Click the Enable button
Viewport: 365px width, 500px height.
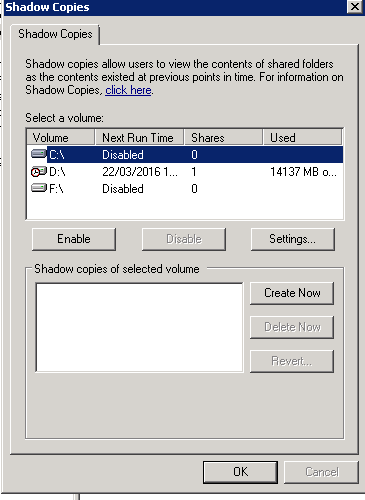[x=74, y=239]
